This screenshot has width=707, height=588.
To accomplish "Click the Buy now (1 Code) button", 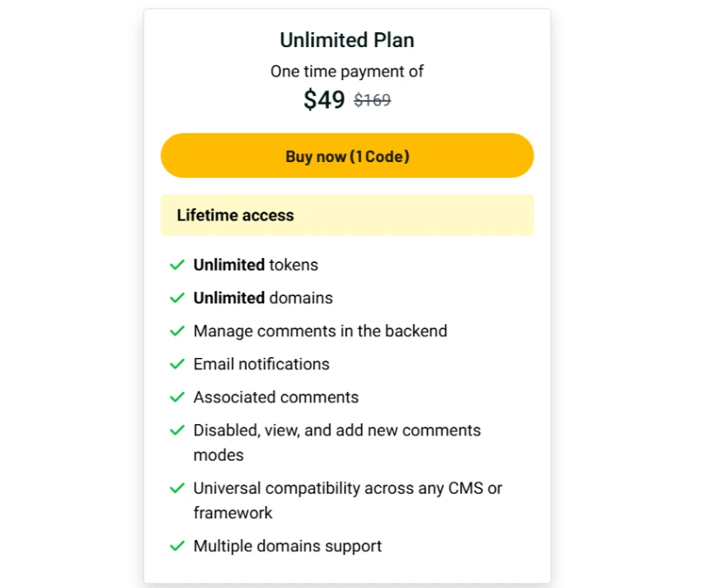I will tap(347, 155).
